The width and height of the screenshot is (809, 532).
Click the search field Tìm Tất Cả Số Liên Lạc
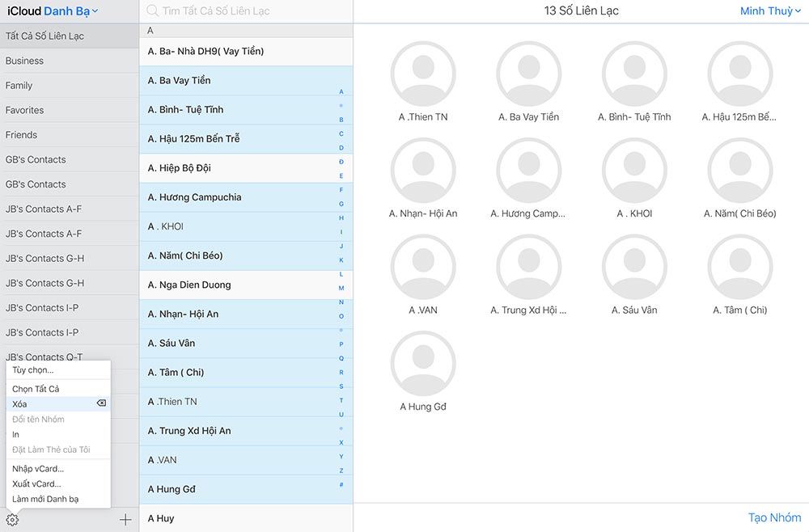246,11
